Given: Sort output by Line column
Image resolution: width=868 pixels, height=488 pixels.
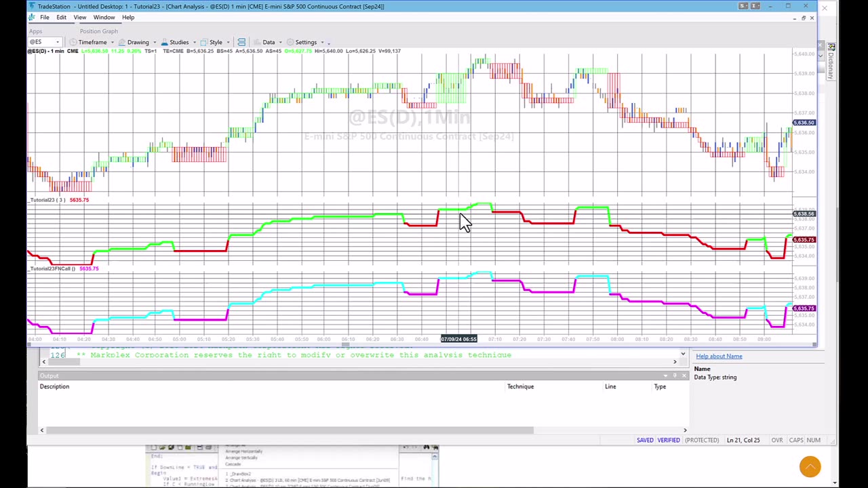Looking at the screenshot, I should (610, 386).
